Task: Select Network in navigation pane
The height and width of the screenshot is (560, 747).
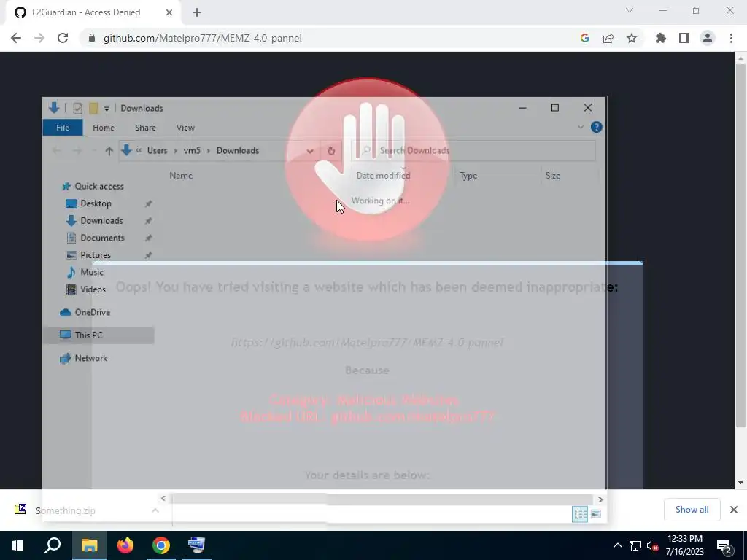Action: point(90,358)
